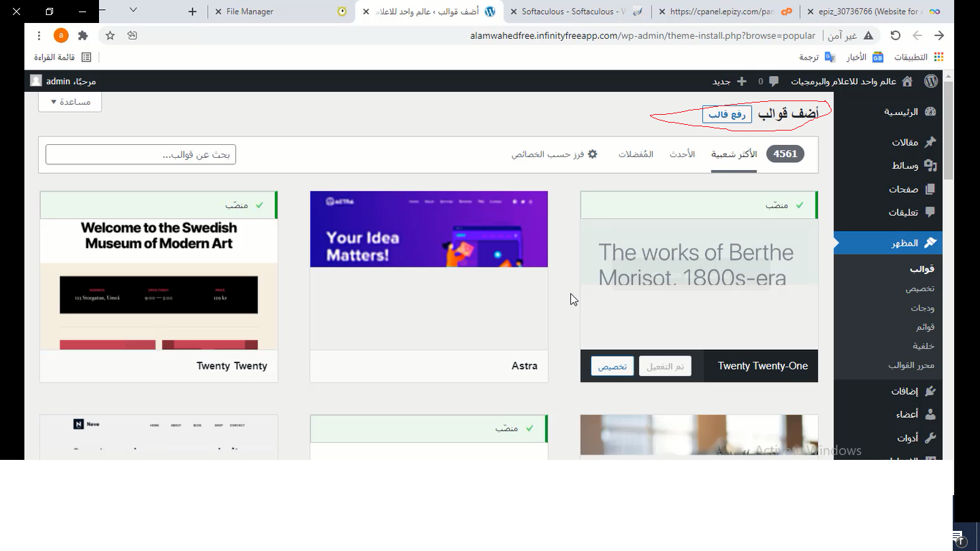Click the browser reload icon

click(895, 35)
